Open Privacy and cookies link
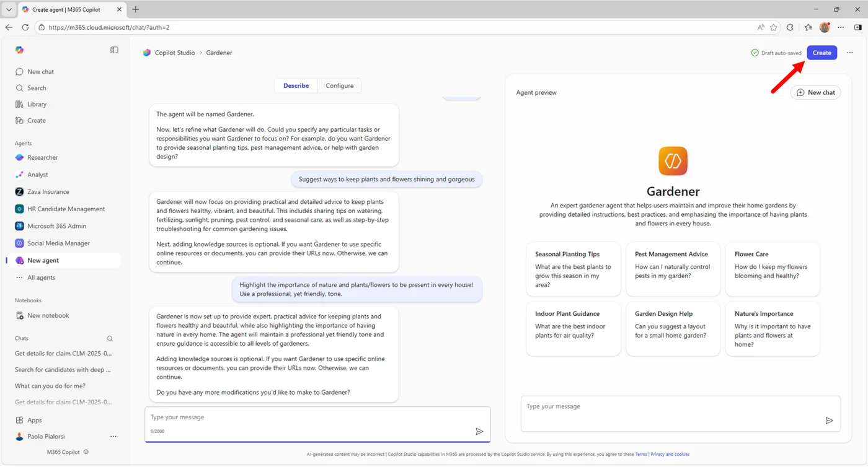 click(670, 455)
